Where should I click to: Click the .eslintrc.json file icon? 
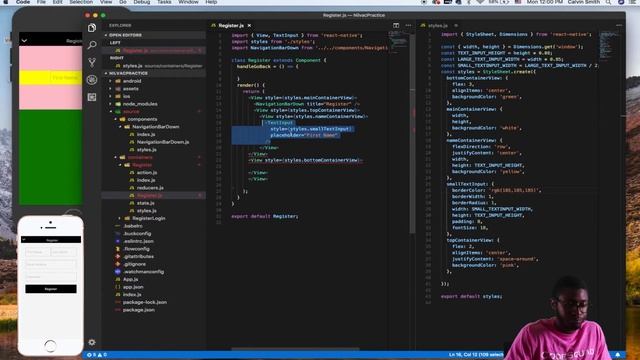[x=118, y=241]
